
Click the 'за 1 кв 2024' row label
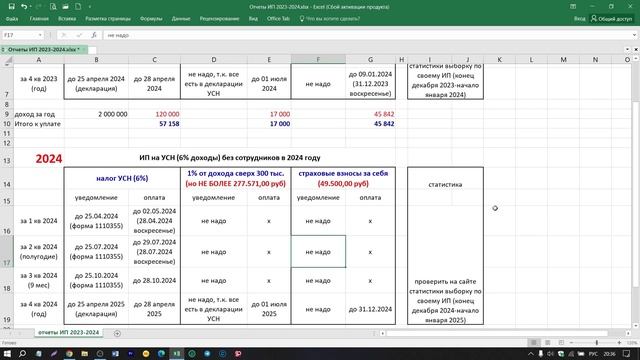(39, 221)
